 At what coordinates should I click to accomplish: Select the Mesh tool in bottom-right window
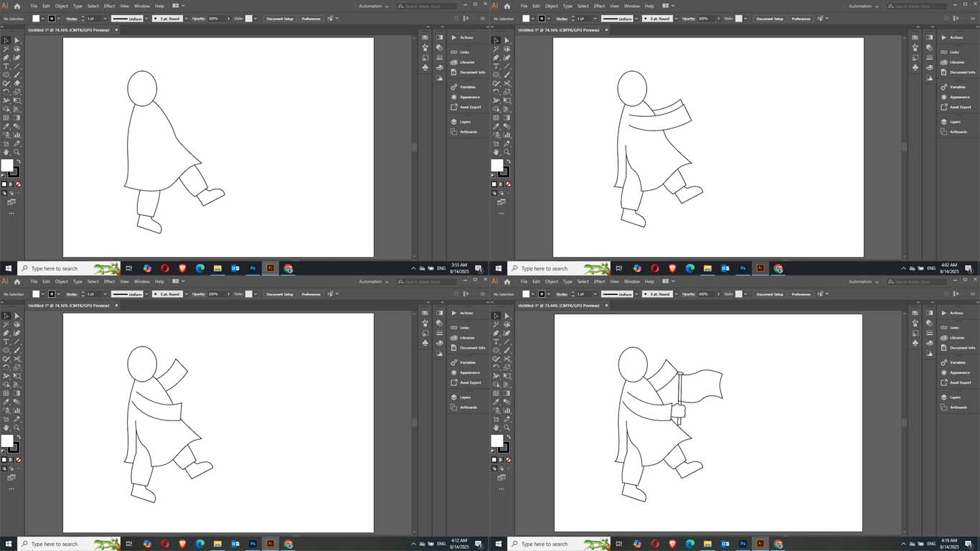[x=496, y=393]
